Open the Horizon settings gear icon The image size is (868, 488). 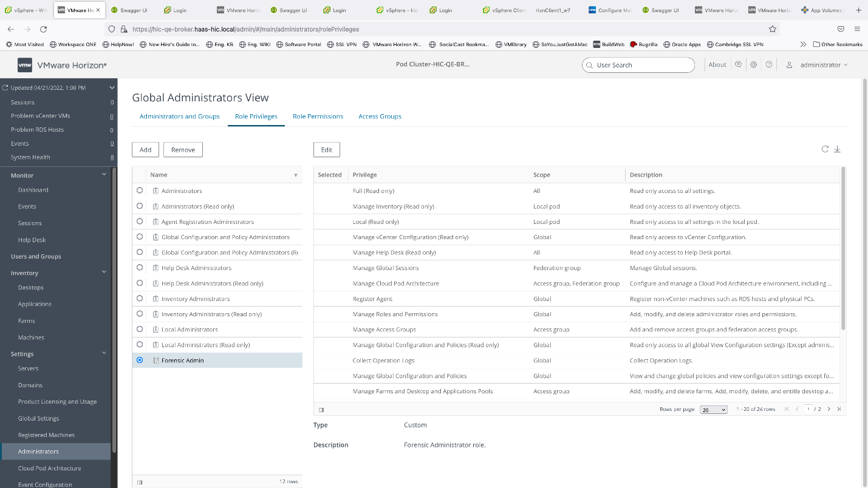pyautogui.click(x=753, y=64)
